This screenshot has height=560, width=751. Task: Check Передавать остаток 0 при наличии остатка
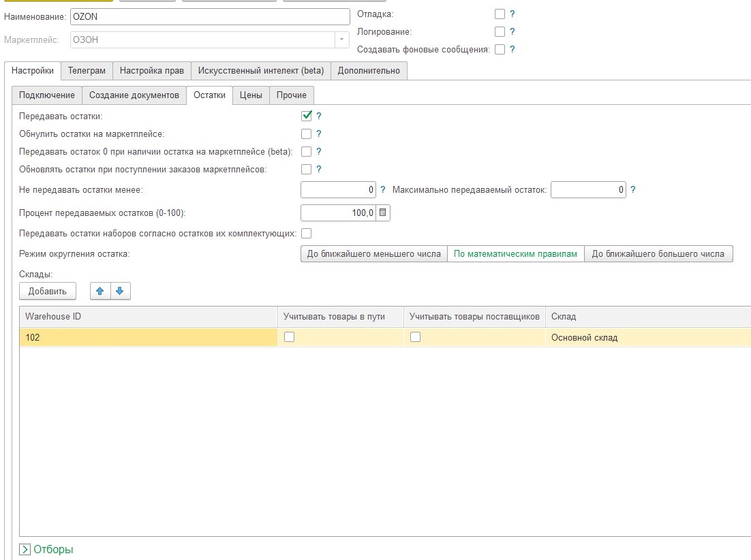[307, 152]
